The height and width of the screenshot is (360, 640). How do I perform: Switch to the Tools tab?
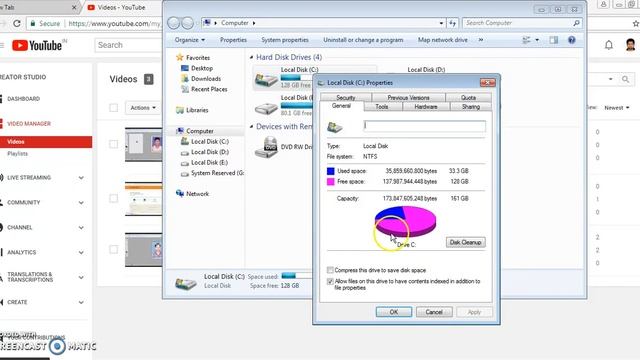(x=382, y=107)
